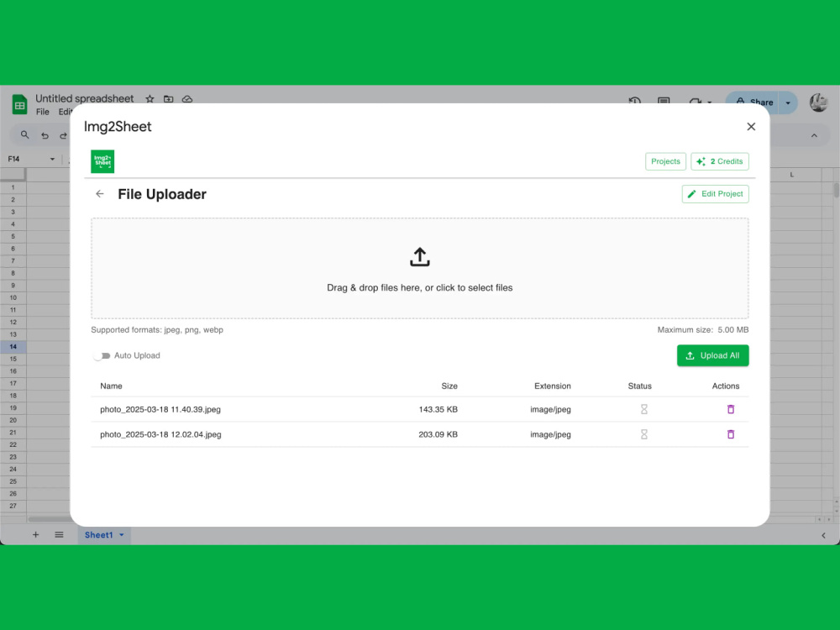The height and width of the screenshot is (630, 840).
Task: Click the Size column header
Action: click(449, 386)
